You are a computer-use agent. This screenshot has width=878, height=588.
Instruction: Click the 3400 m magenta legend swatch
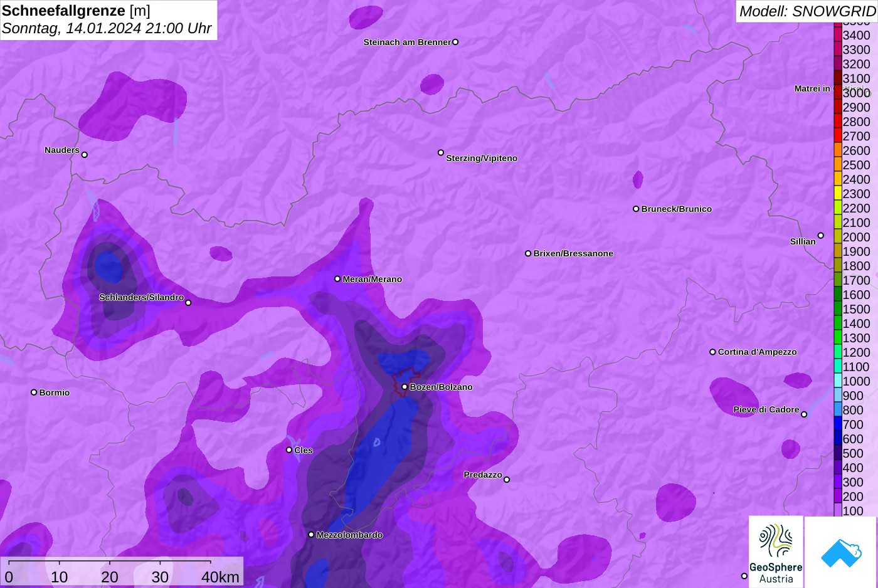tap(838, 34)
